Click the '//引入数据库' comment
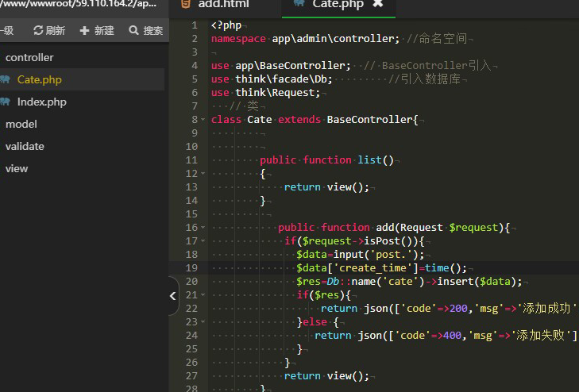Viewport: 579px width, 392px height. click(x=424, y=79)
